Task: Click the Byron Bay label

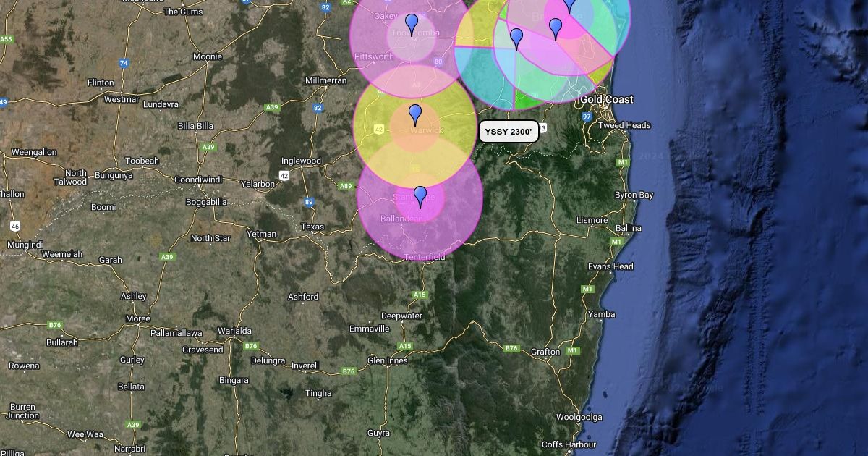Action: pyautogui.click(x=634, y=195)
